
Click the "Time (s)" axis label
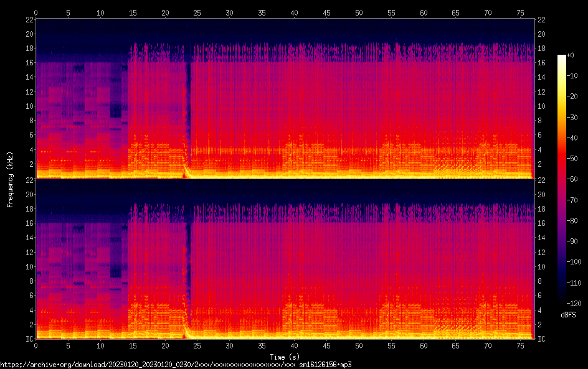284,357
